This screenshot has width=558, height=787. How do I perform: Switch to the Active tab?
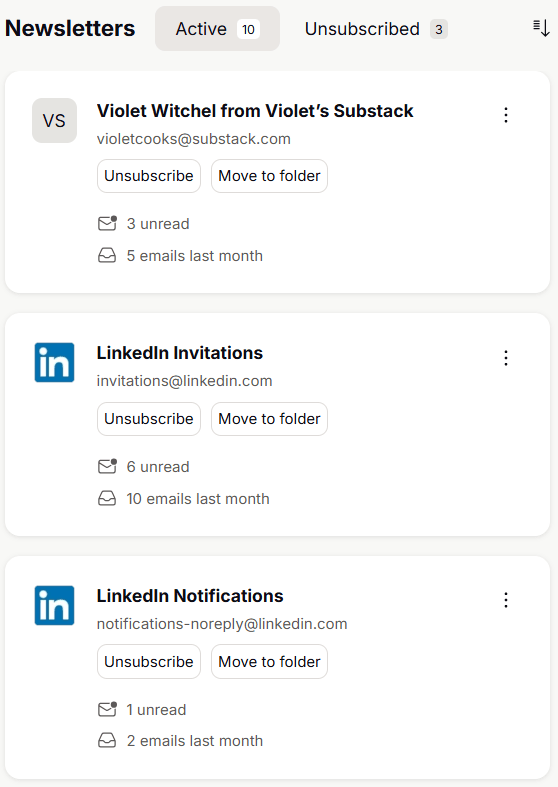tap(217, 29)
